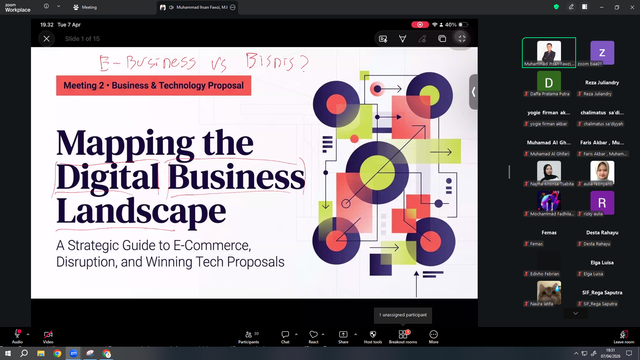Viewport: 640px width, 360px height.
Task: Click the green encryption shield icon
Action: 556,7
